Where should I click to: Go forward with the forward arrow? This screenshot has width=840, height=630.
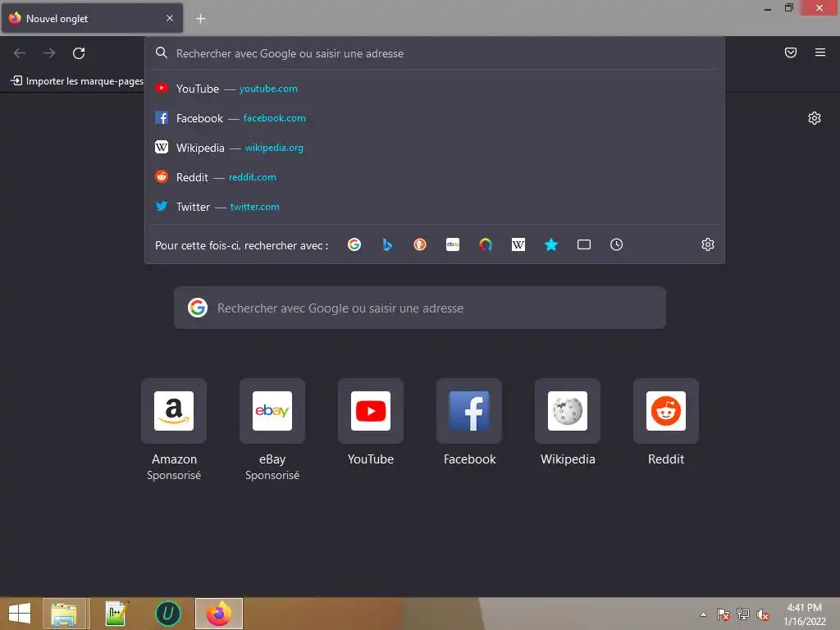pos(49,53)
